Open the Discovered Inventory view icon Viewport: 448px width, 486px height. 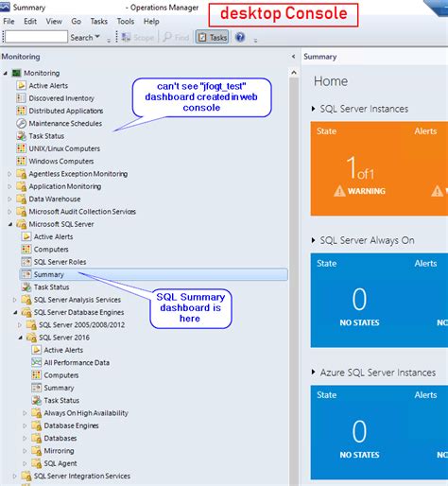coord(21,98)
